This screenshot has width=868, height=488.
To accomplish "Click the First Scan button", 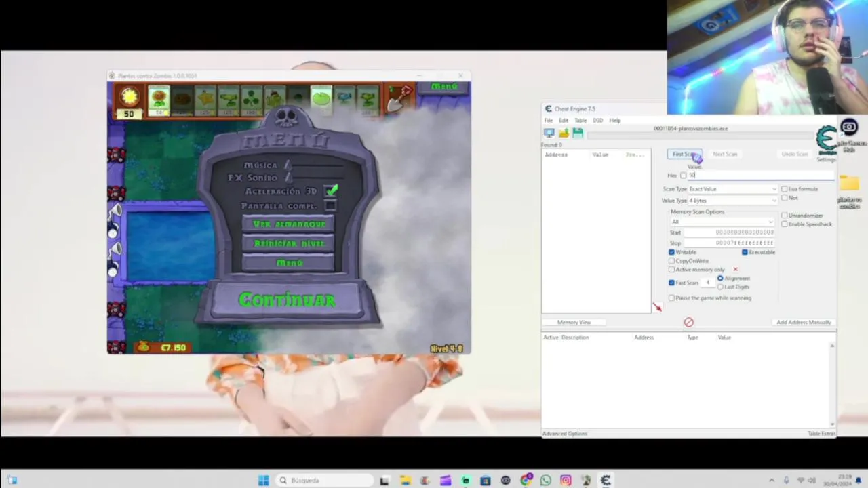I will 684,155.
